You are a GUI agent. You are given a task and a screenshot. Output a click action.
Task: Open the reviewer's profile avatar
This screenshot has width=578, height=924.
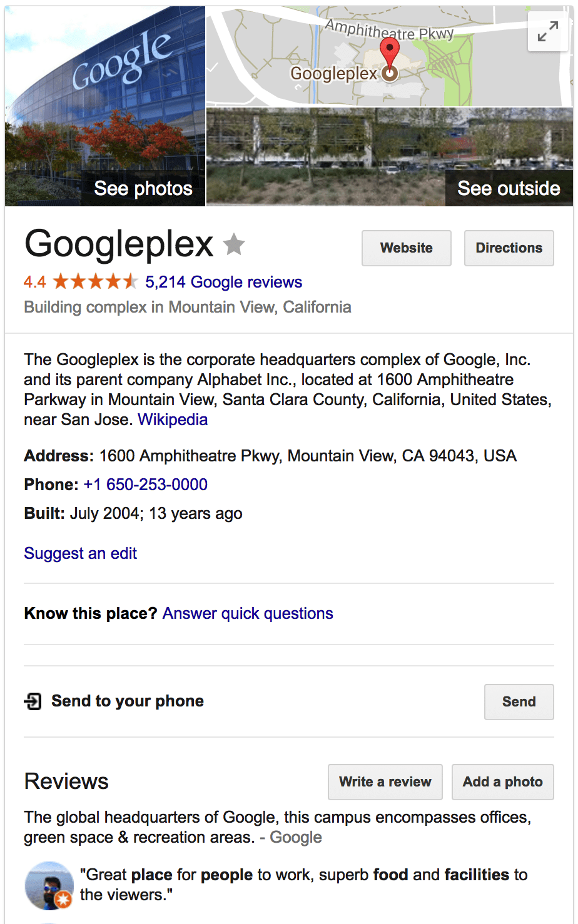[x=49, y=885]
